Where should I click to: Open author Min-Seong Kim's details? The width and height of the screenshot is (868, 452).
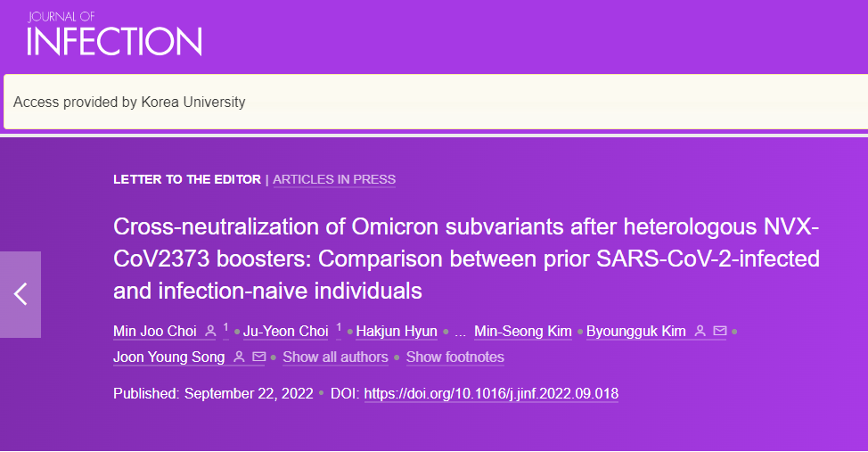(522, 332)
